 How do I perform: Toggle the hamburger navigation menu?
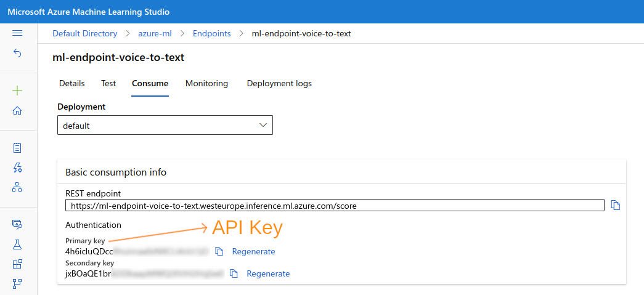click(17, 33)
